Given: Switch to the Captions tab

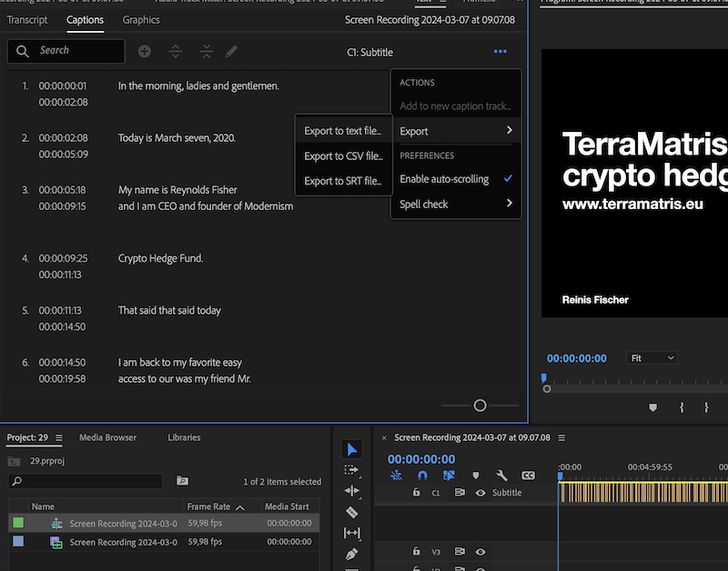Looking at the screenshot, I should (85, 20).
